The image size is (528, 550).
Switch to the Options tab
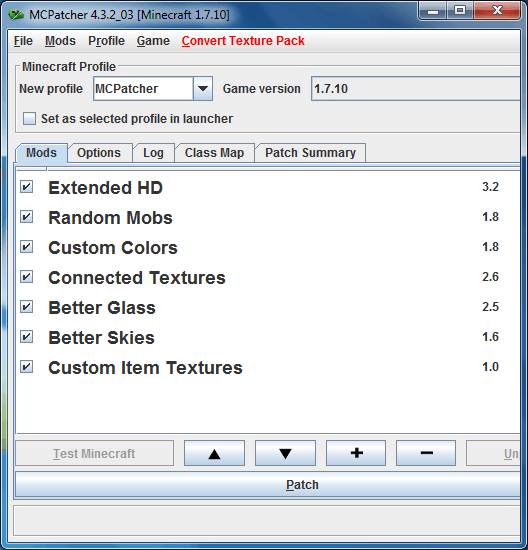[99, 153]
